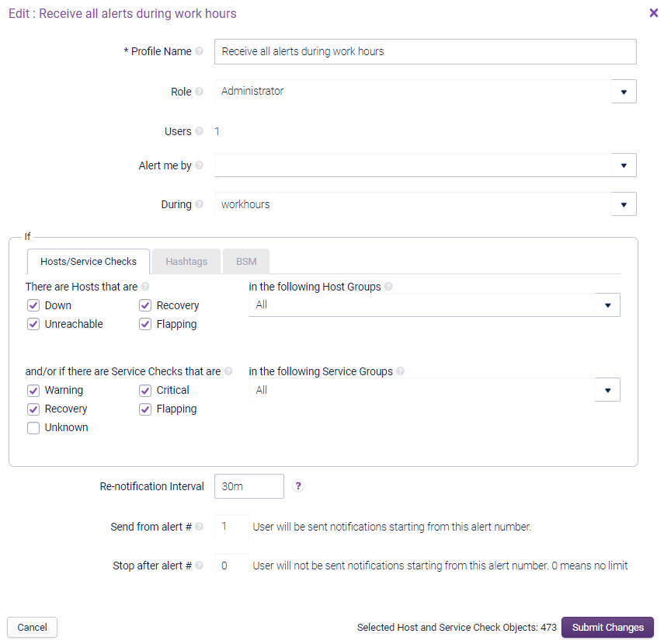Image resolution: width=664 pixels, height=644 pixels.
Task: Click the Stop after alert # field
Action: pos(231,566)
